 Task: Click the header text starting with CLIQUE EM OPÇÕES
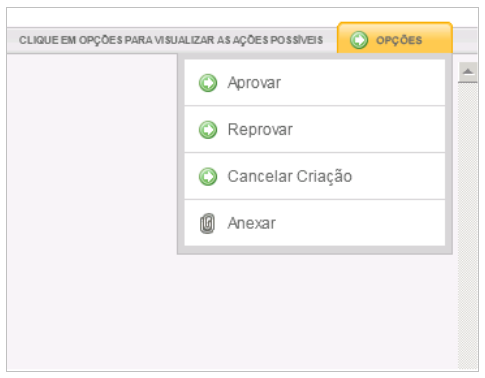(171, 40)
